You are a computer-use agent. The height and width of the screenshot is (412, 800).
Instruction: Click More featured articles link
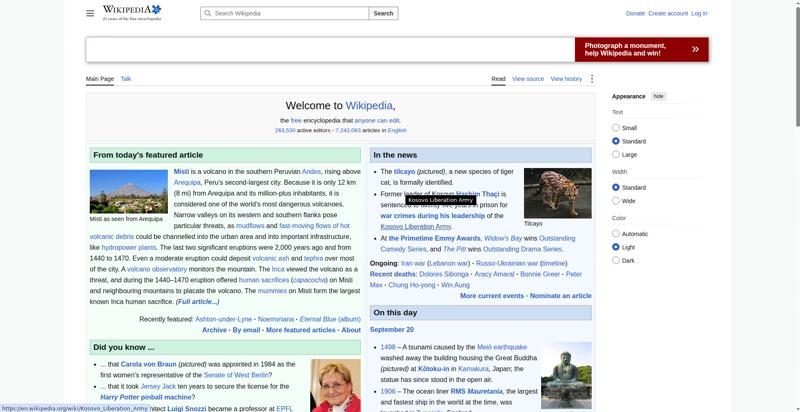click(301, 330)
